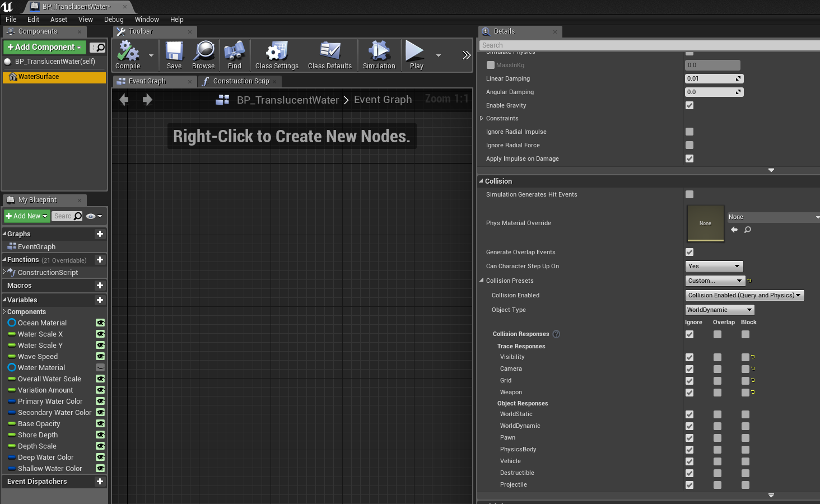
Task: Expand the Constraints section
Action: click(x=482, y=118)
